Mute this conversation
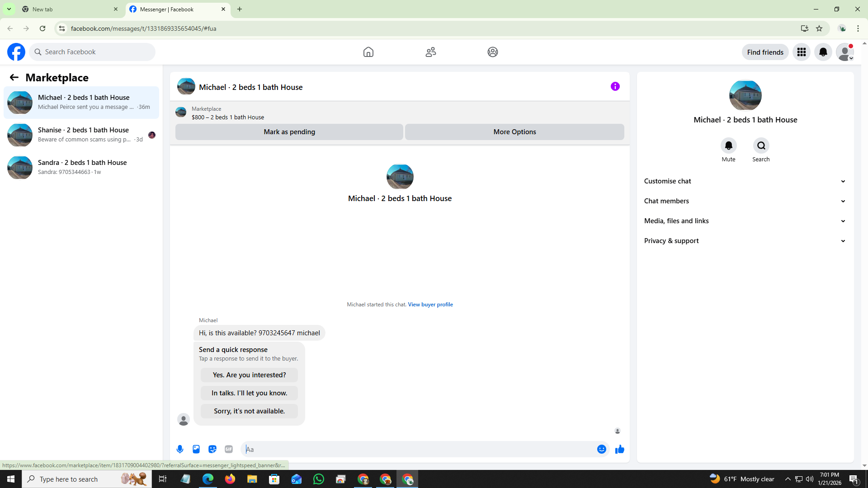This screenshot has height=488, width=868. click(x=728, y=145)
